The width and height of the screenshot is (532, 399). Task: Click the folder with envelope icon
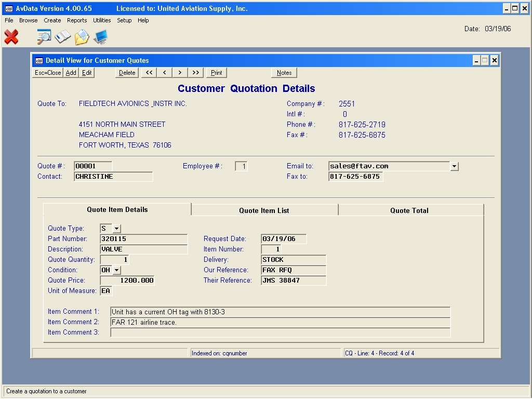coord(82,37)
